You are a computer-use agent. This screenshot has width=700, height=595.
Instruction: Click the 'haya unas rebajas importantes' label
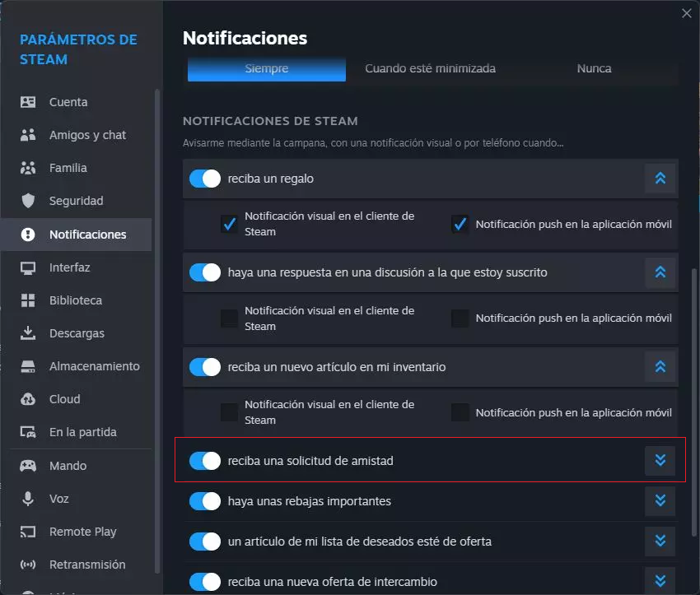point(310,501)
